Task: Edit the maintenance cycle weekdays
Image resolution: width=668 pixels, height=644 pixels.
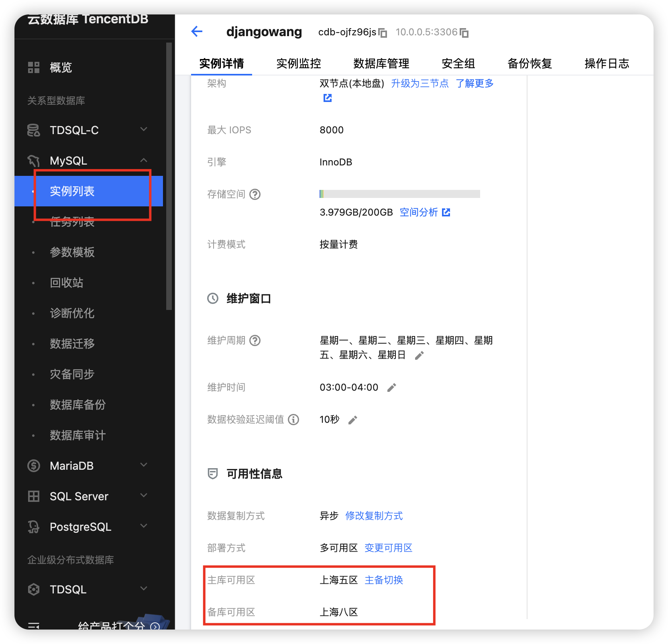Action: coord(419,355)
